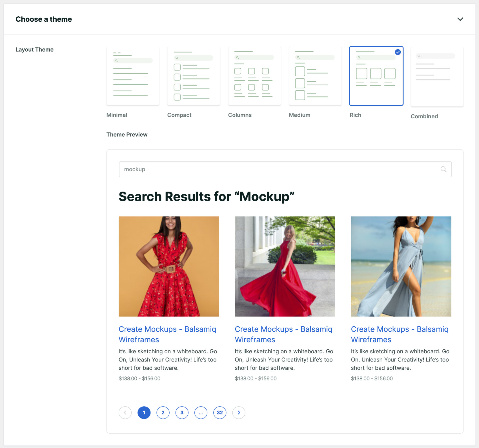Click the blue checkmark badge on Rich theme
The height and width of the screenshot is (448, 479).
pos(398,52)
